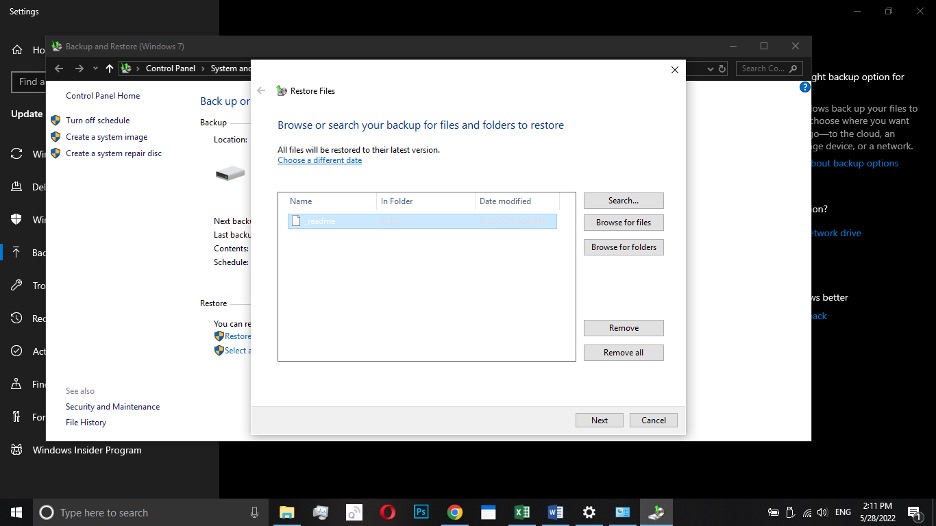Viewport: 936px width, 526px height.
Task: Close the Restore Files dialog
Action: point(675,70)
